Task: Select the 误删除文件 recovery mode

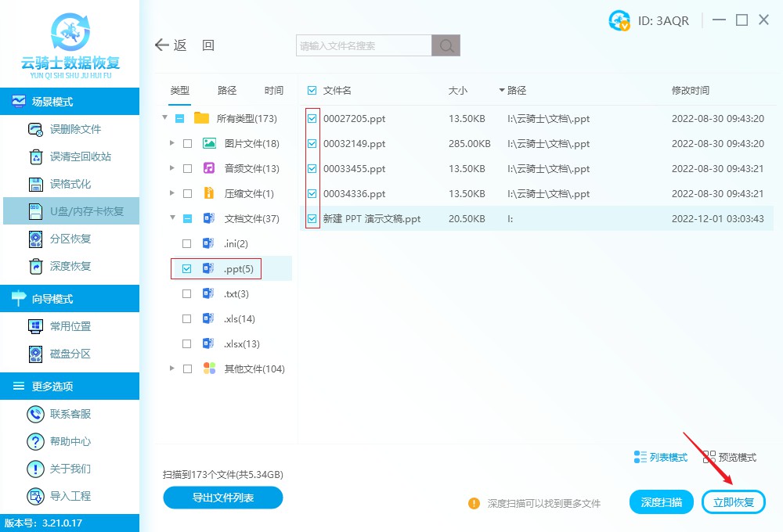Action: pyautogui.click(x=55, y=129)
